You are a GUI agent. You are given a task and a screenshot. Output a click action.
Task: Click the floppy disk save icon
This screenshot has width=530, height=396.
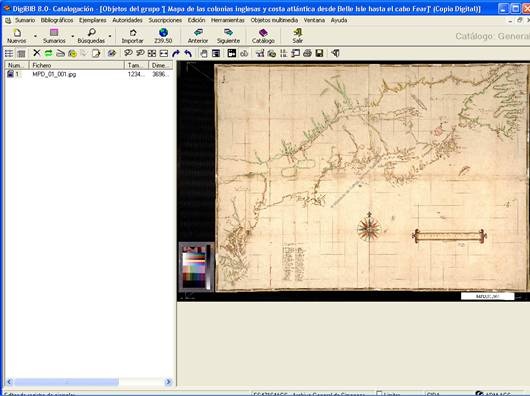(x=319, y=53)
